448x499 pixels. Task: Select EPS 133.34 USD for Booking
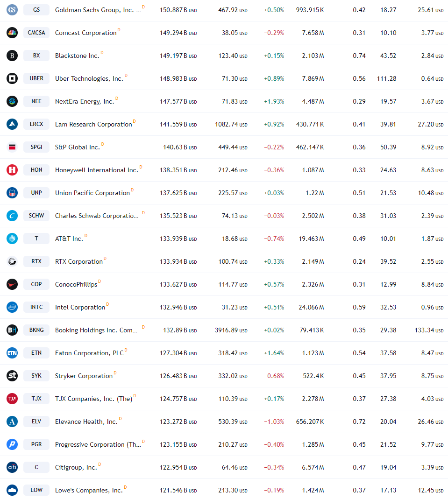(x=429, y=330)
